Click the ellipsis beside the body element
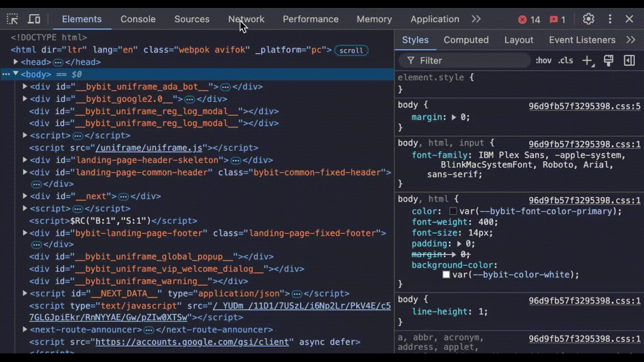The width and height of the screenshot is (644, 362). (6, 74)
